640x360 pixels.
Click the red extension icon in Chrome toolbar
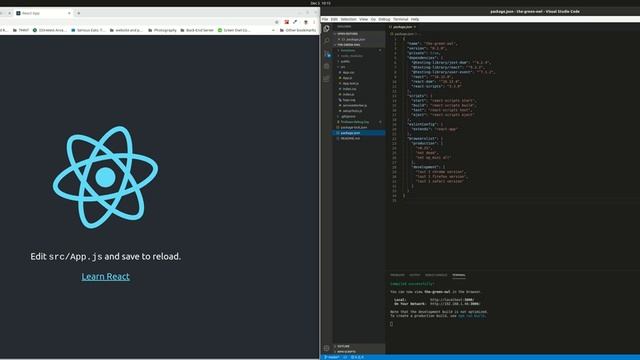click(287, 22)
